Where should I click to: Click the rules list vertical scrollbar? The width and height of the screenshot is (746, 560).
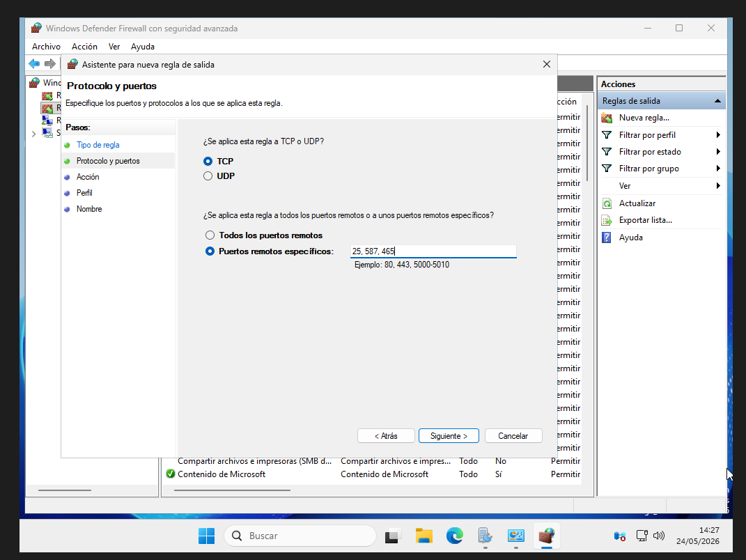pyautogui.click(x=588, y=143)
